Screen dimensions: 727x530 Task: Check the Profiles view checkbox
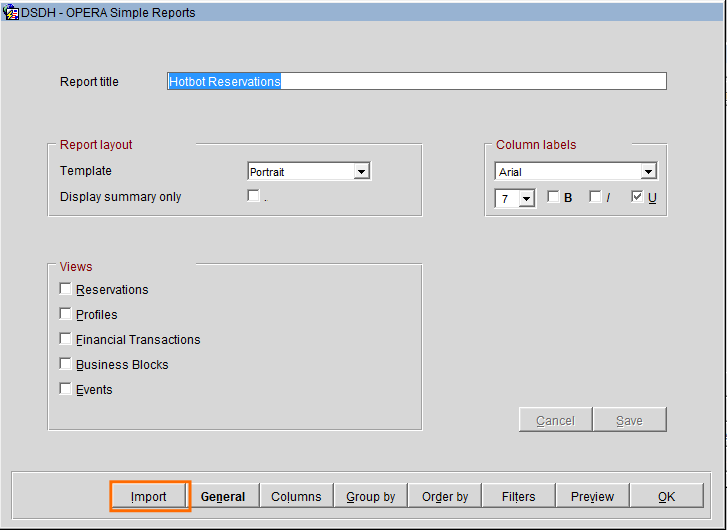pos(65,314)
